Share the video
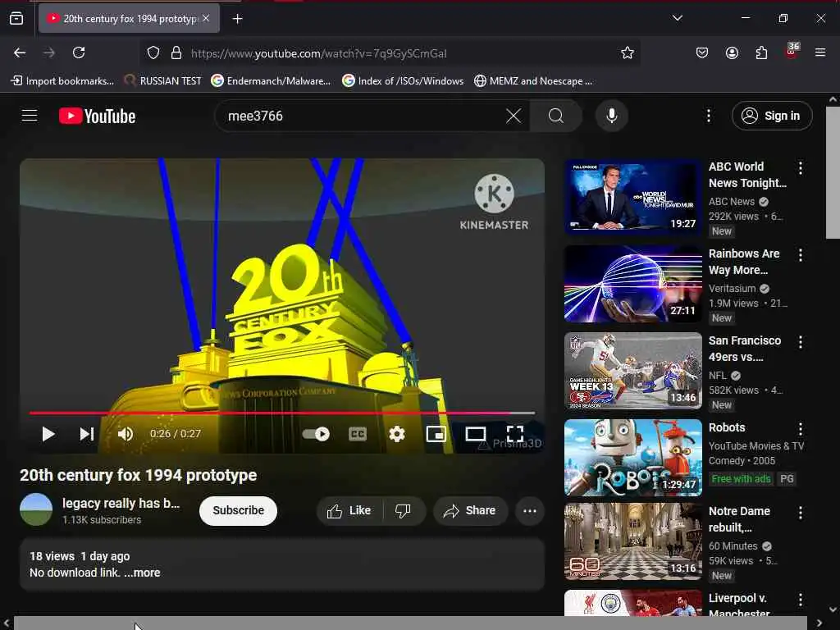 (470, 511)
